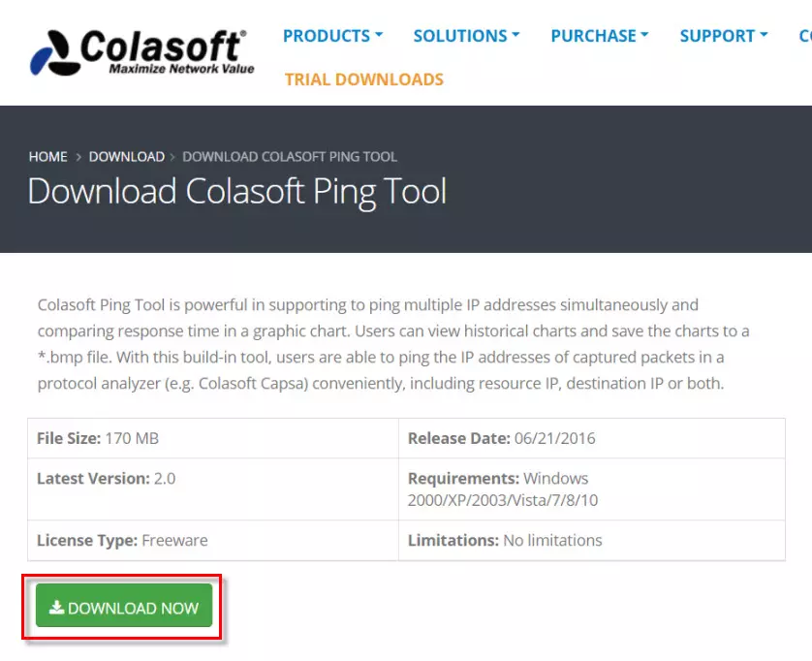Click the DOWNLOAD COLASOFT PING TOOL breadcrumb
This screenshot has width=812, height=661.
pos(290,156)
